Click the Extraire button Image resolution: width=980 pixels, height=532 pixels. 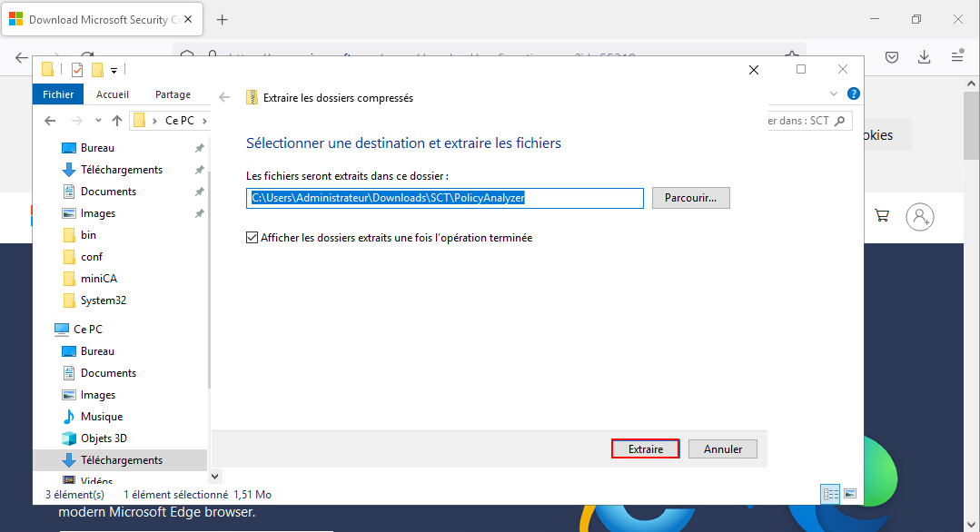point(646,449)
